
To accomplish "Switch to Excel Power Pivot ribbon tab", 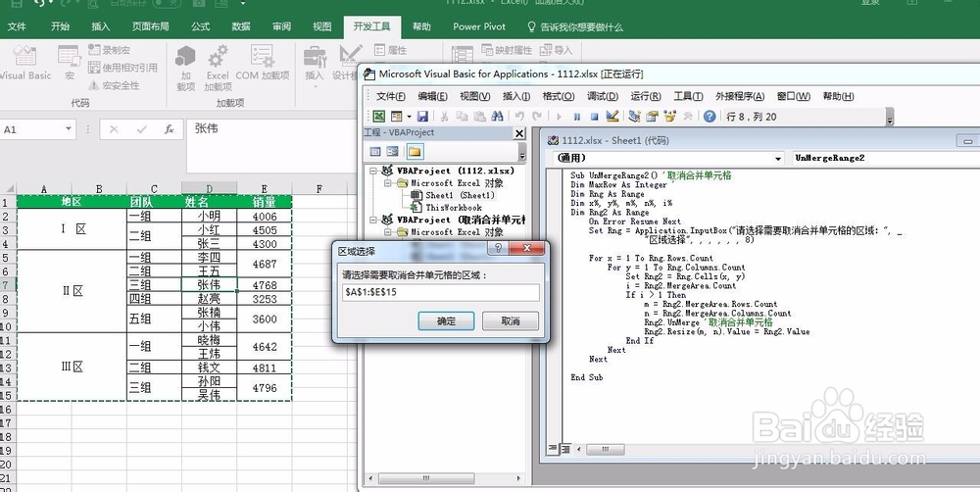I will pos(479,26).
